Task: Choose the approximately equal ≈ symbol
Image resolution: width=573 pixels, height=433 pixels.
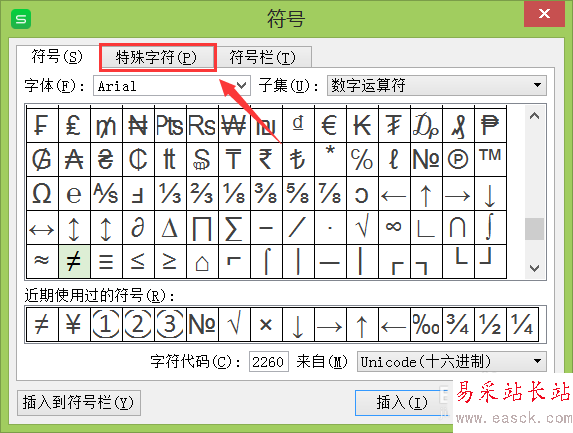Action: (42, 261)
